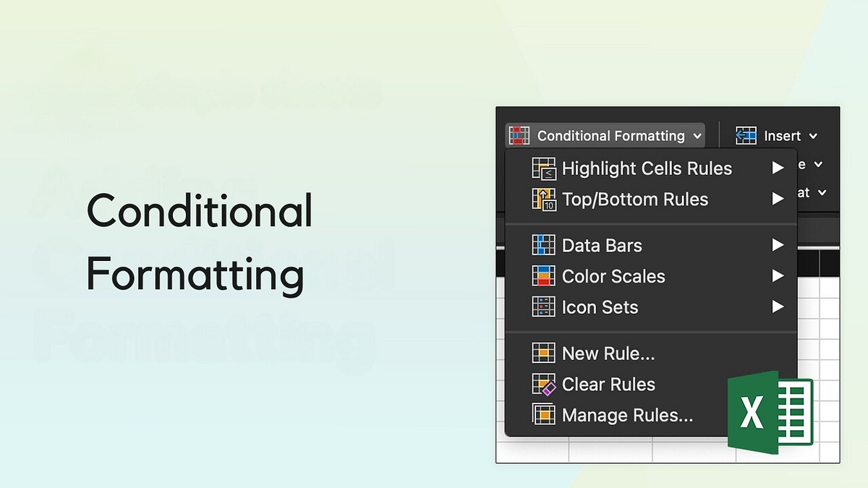
Task: Click the Insert cells icon
Action: [x=745, y=135]
